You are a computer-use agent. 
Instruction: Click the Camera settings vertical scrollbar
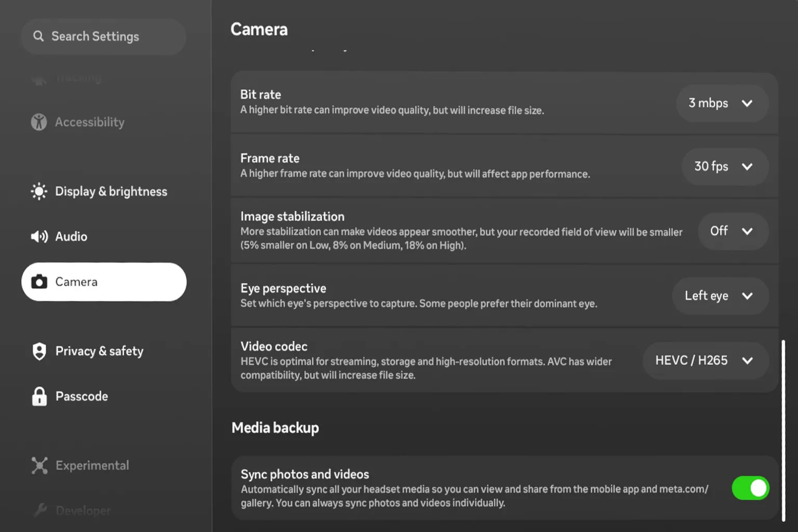(783, 430)
